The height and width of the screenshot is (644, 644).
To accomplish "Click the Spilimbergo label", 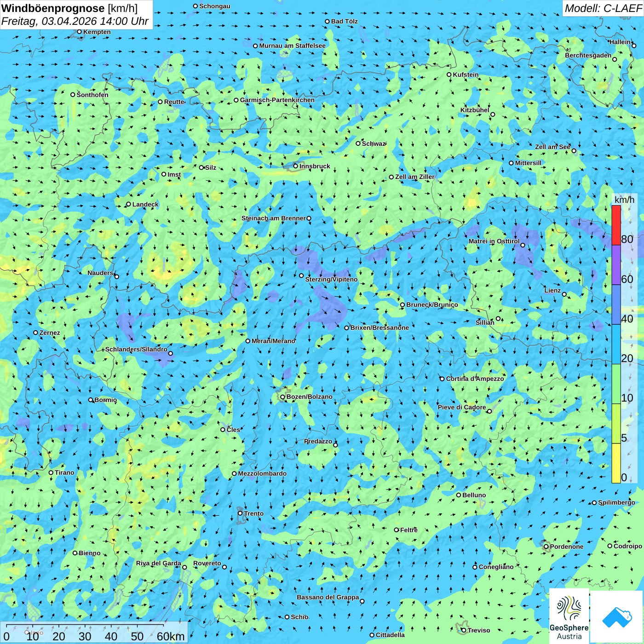I will [616, 502].
